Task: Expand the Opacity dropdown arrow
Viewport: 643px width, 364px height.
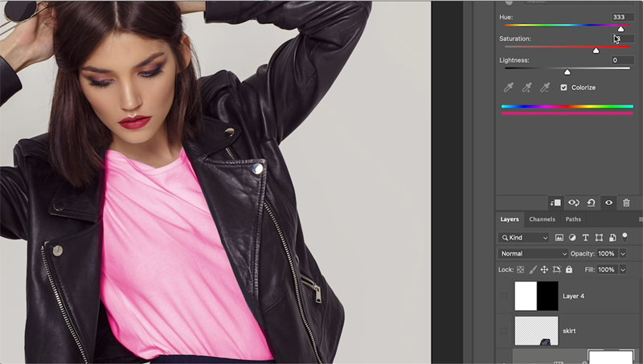Action: click(623, 254)
